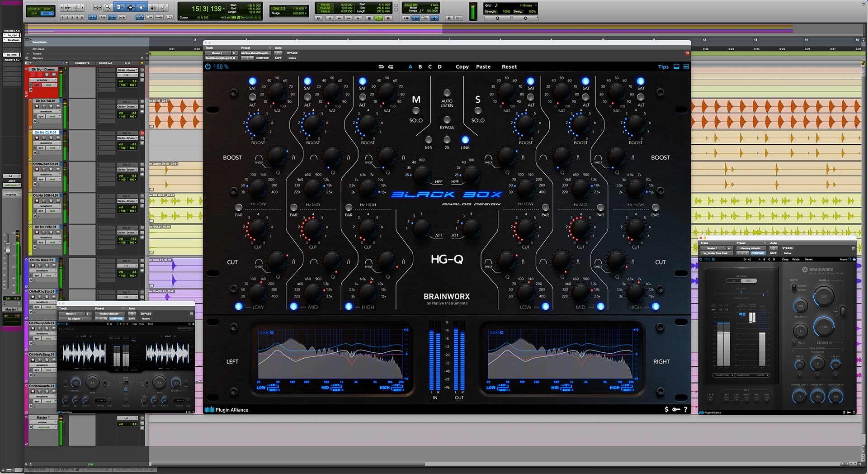Switch HG-Q to single-rack view icon
Viewport: 868px width, 474px height.
676,66
